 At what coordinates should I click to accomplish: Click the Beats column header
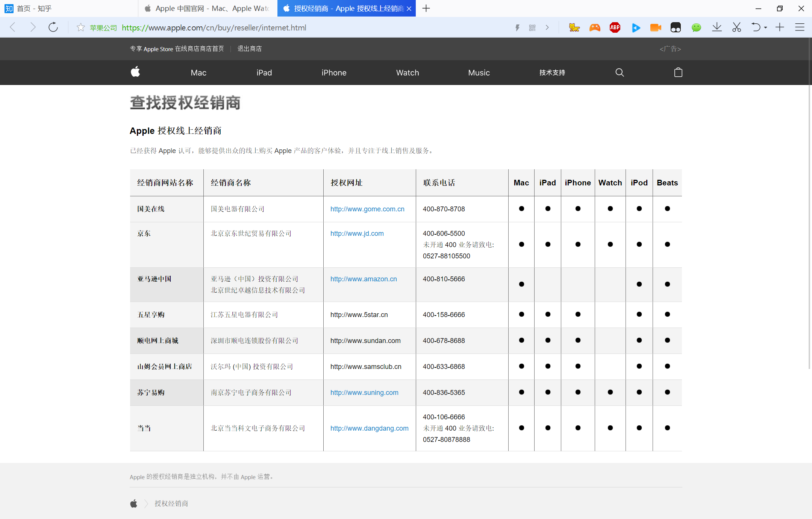pos(667,183)
